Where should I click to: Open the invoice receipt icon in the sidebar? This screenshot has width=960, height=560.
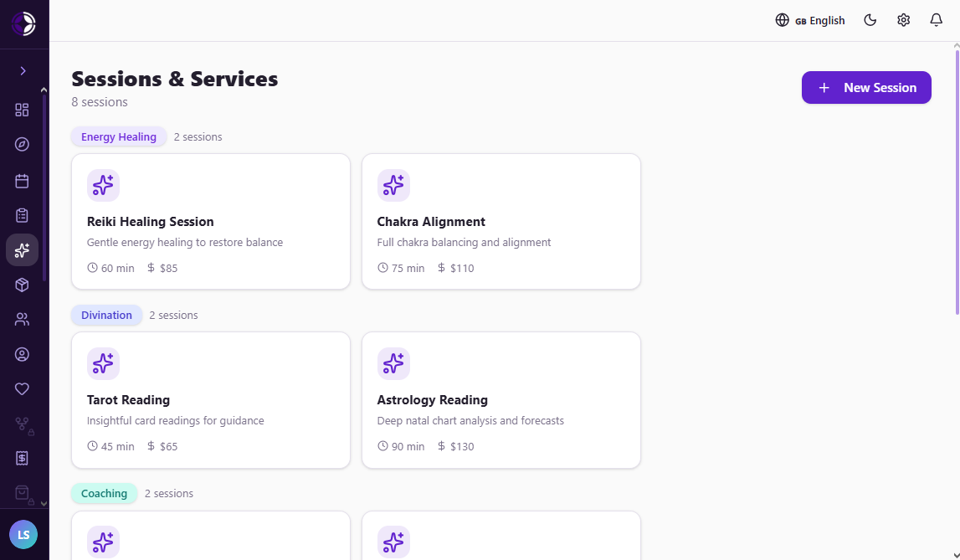[x=22, y=458]
